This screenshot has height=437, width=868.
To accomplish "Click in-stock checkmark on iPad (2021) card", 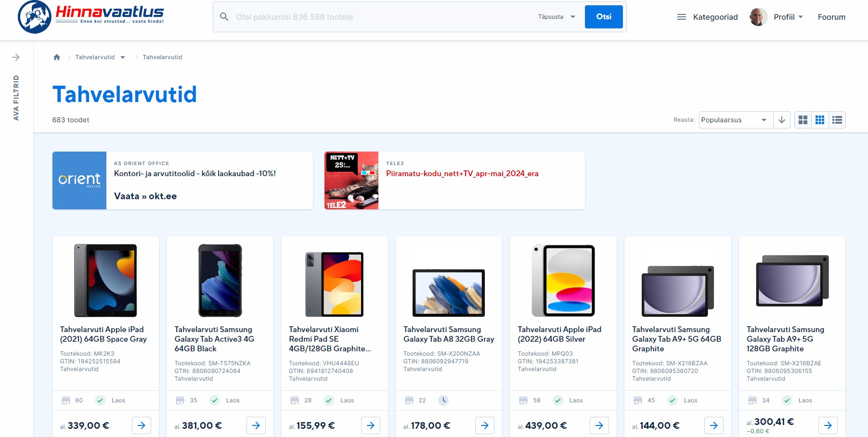I will click(x=100, y=400).
